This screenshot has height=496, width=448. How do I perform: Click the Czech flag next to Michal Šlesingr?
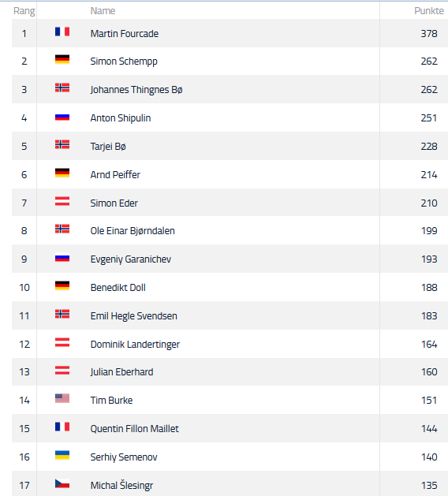pos(62,483)
